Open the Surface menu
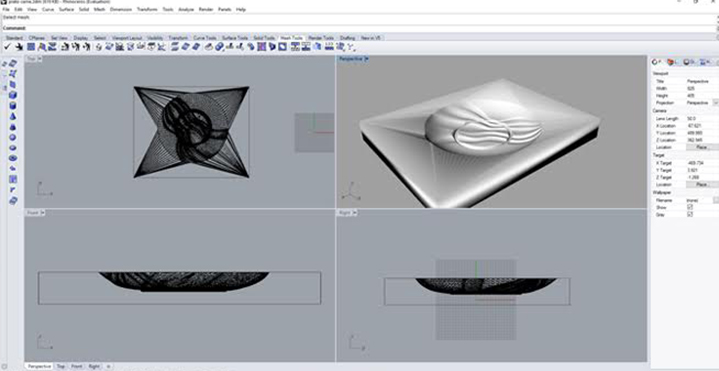719x371 pixels. coord(66,9)
